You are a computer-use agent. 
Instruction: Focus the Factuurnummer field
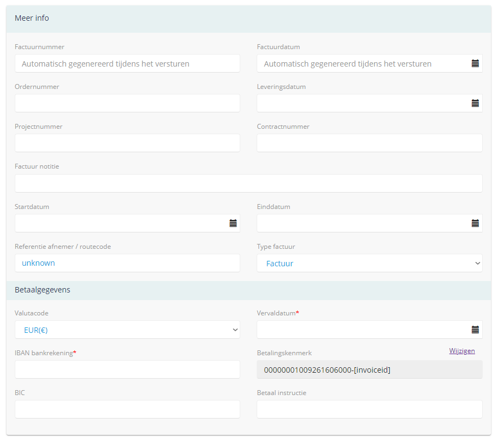pyautogui.click(x=127, y=63)
